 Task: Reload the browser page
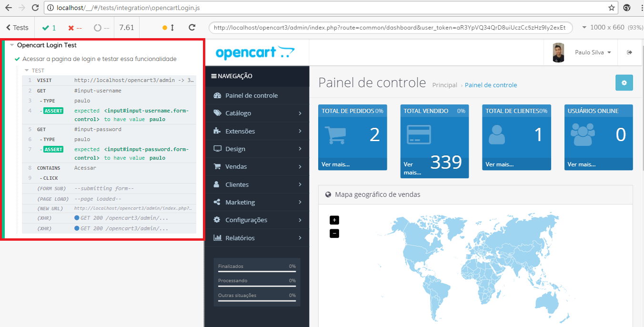tap(34, 8)
